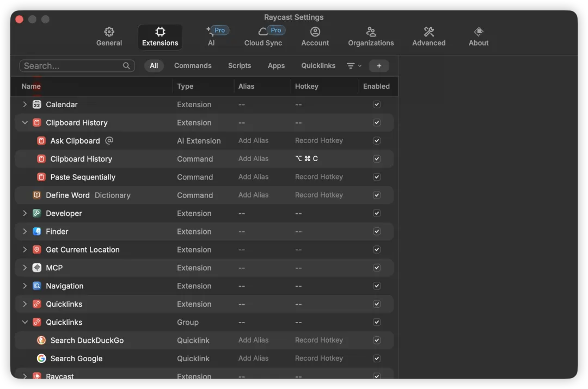Sort the list by Name column
This screenshot has width=588, height=389.
(30, 86)
